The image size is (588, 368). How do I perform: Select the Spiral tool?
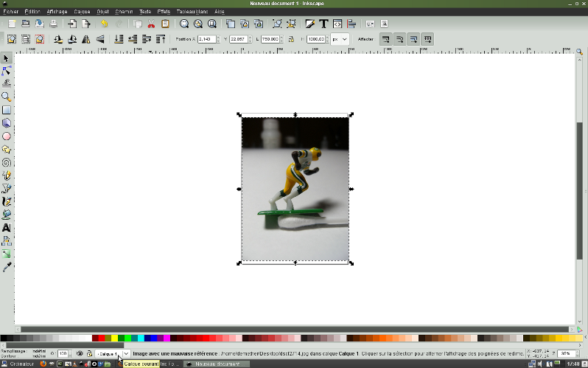[x=7, y=162]
